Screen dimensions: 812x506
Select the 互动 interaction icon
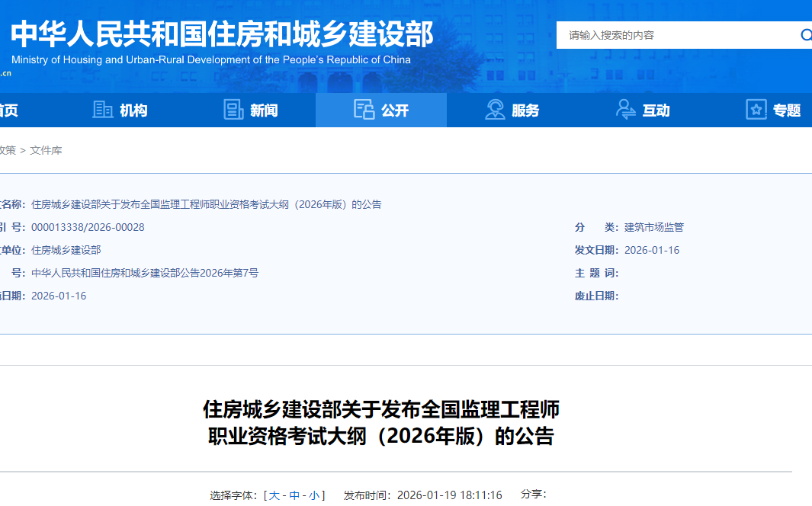pyautogui.click(x=626, y=110)
